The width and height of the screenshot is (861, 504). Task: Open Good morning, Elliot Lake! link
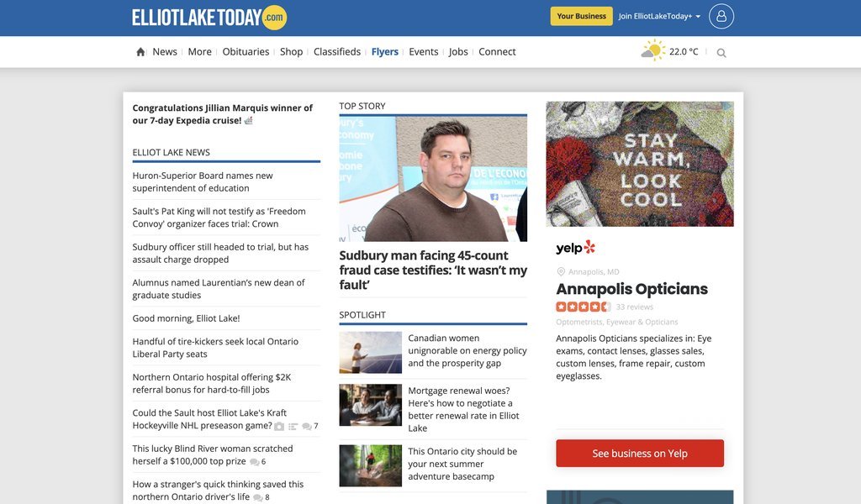[186, 318]
